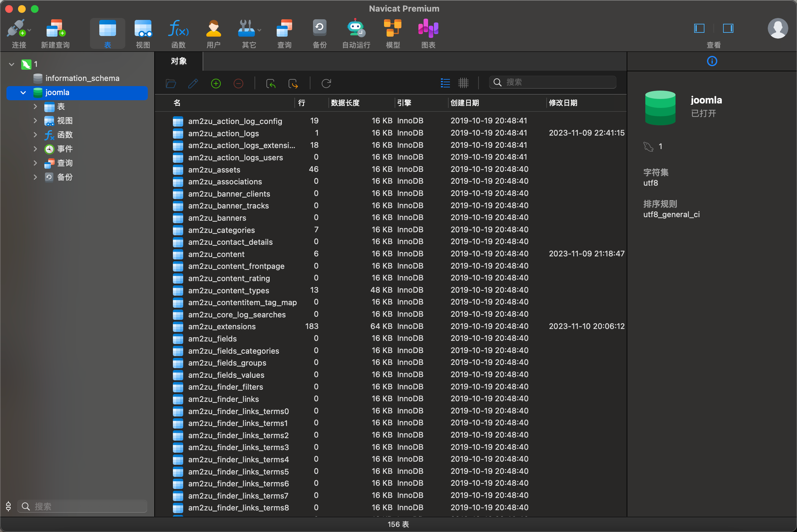Toggle the right information pane visibility
797x532 pixels.
728,28
